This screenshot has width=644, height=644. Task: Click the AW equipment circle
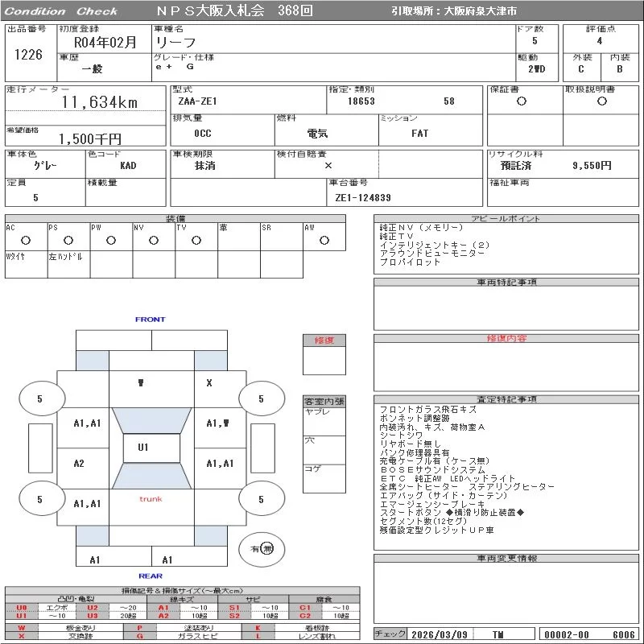pyautogui.click(x=324, y=240)
